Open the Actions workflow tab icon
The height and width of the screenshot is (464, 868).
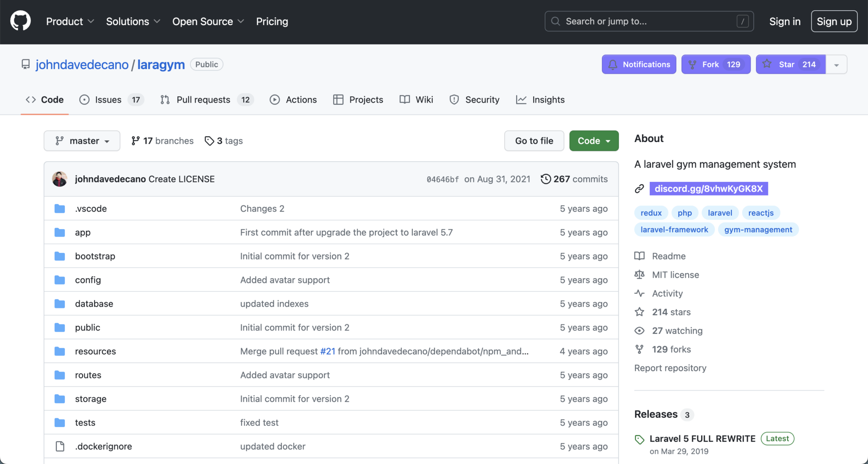pyautogui.click(x=275, y=100)
